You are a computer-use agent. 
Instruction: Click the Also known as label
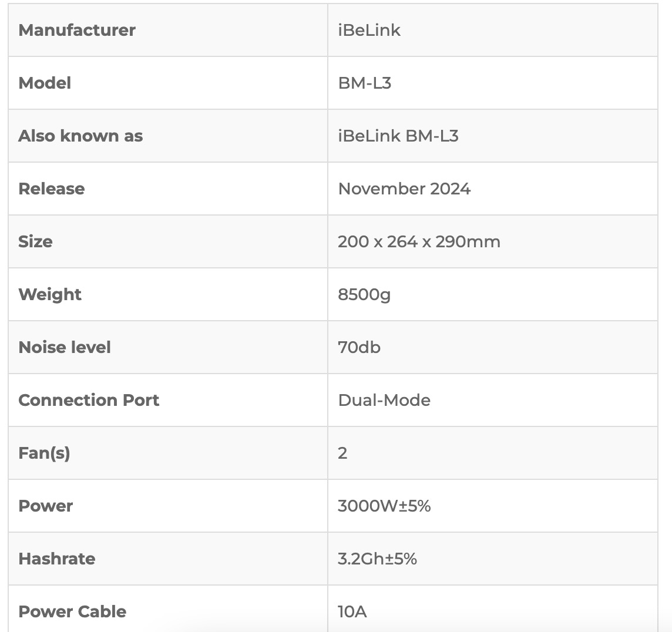(x=80, y=136)
